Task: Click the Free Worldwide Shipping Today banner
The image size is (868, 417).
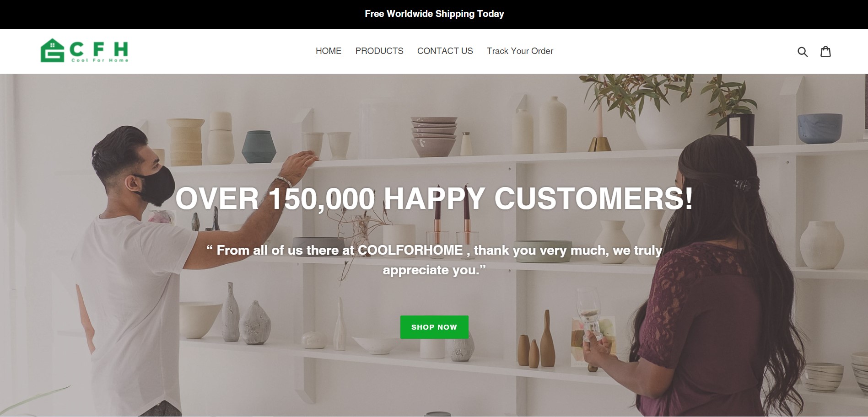Action: [434, 14]
